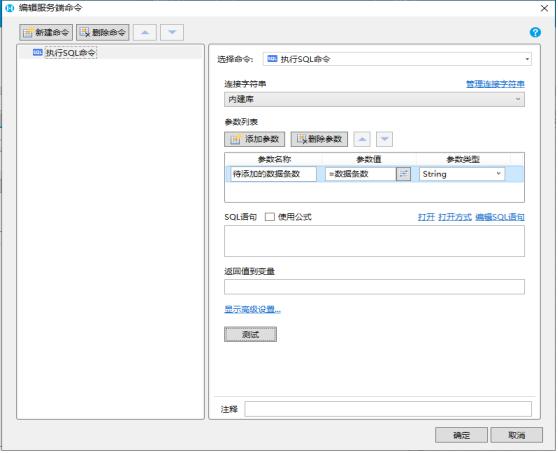Screen dimensions: 558x453
Task: Click into the 注释 (comment) input field
Action: click(x=388, y=409)
